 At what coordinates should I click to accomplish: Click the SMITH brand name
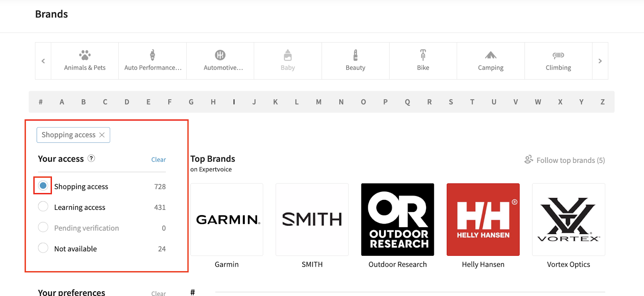(312, 264)
